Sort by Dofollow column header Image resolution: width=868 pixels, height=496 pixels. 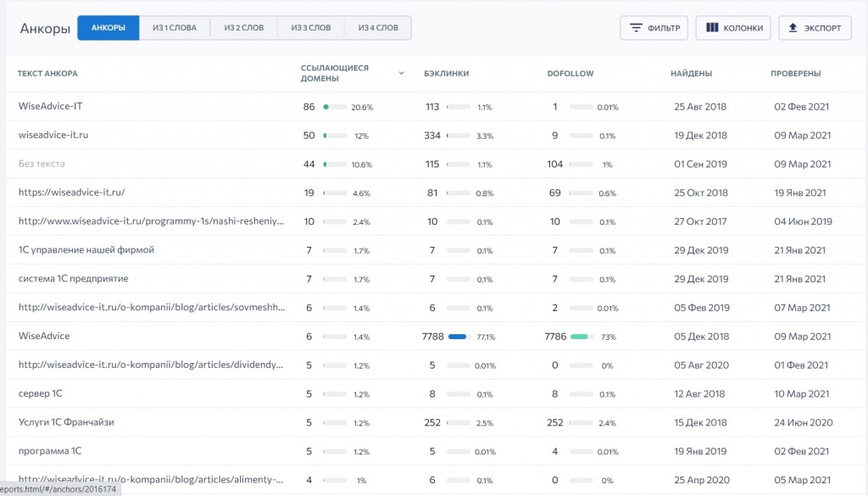point(570,74)
